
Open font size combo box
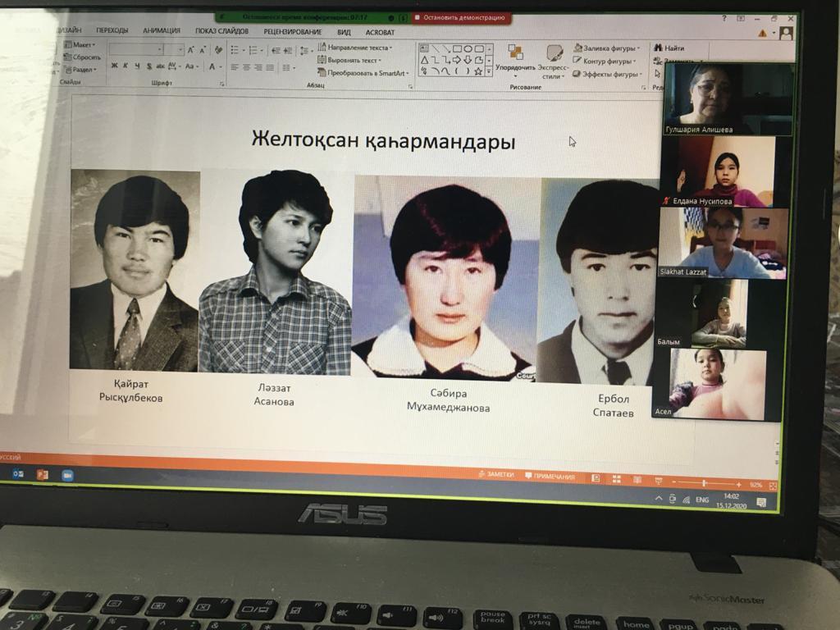(174, 49)
